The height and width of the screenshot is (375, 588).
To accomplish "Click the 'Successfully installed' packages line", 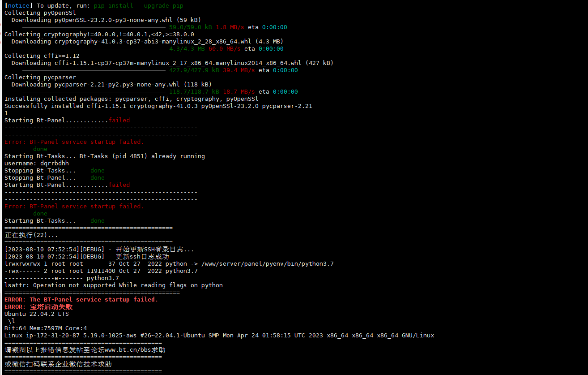I will pos(158,106).
